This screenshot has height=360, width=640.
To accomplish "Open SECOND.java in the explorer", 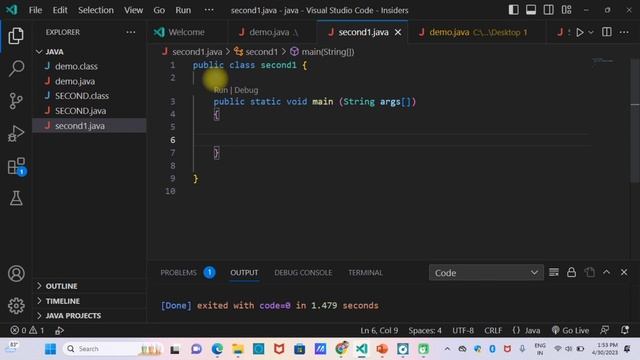I will 89,111.
